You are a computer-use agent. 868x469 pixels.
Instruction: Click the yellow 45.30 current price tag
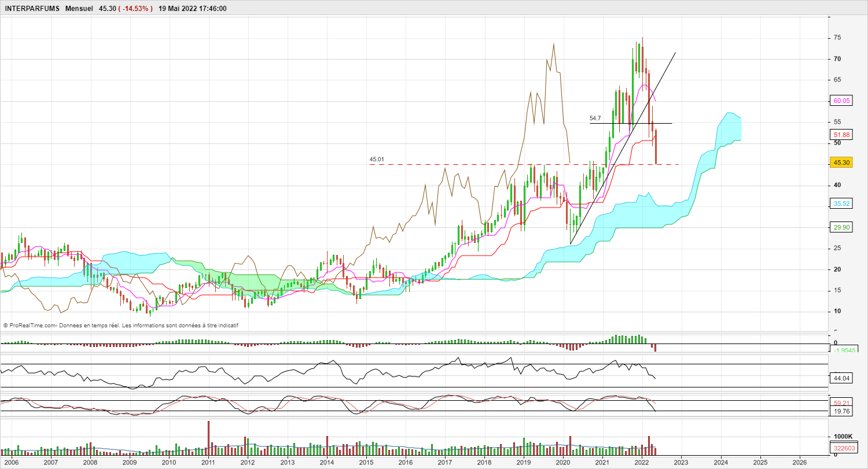(x=841, y=163)
